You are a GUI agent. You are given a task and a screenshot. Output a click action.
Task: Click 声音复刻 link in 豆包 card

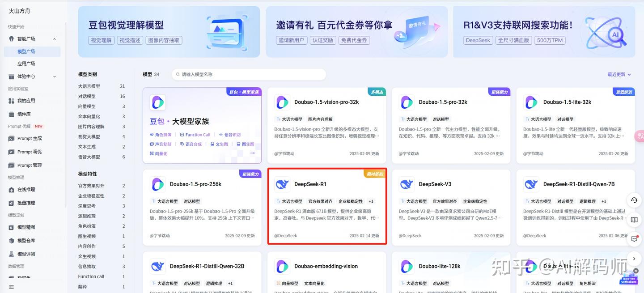(160, 144)
